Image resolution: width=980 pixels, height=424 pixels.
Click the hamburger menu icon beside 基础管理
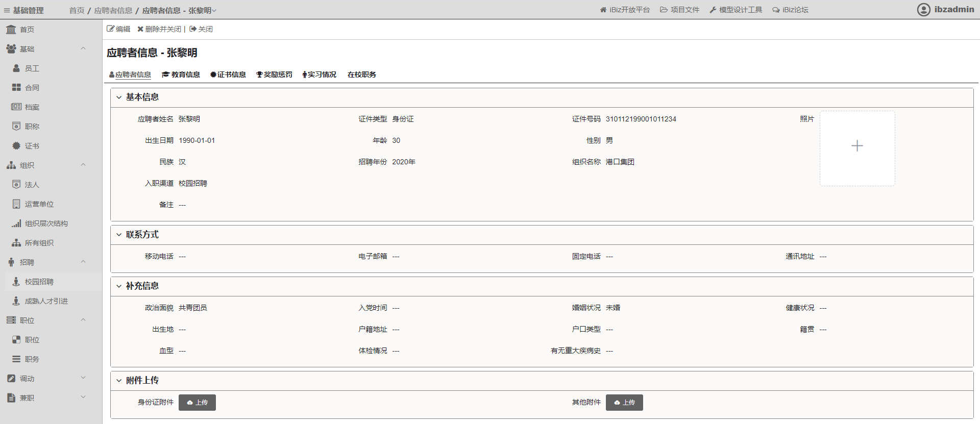point(7,10)
